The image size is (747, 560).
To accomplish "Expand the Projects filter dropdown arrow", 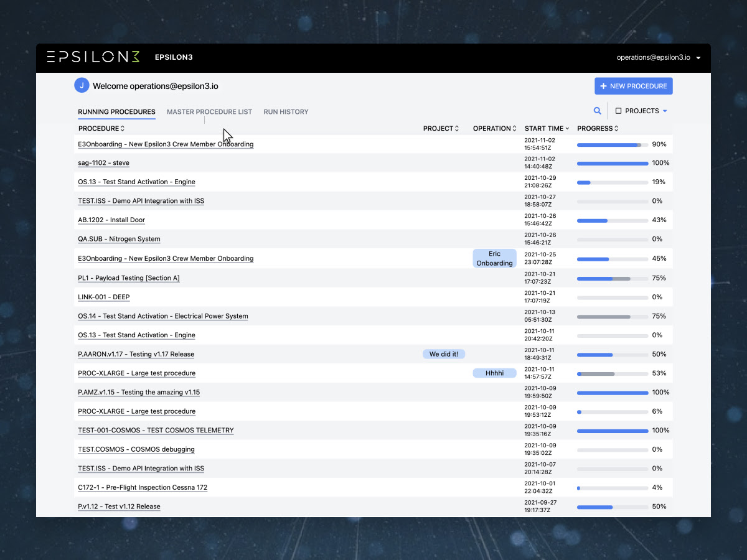I will 665,111.
